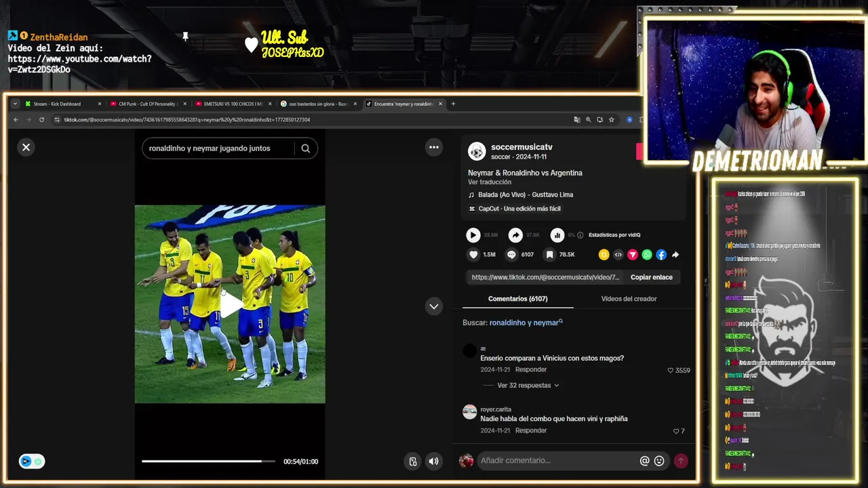Reload the page
The image size is (868, 488).
[x=41, y=120]
